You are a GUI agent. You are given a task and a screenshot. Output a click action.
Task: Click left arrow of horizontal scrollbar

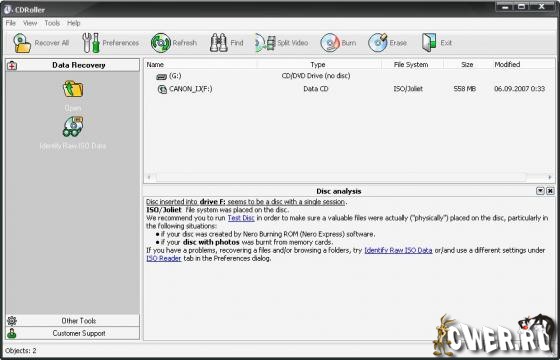tap(150, 177)
